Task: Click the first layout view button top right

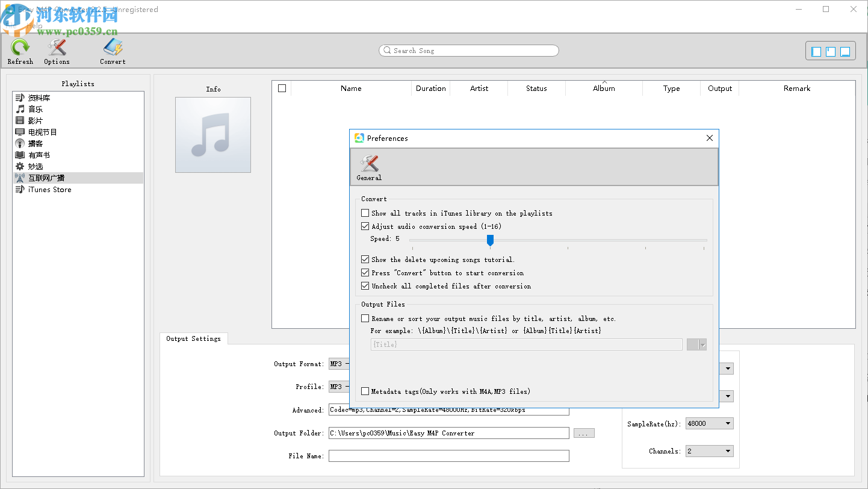Action: click(x=816, y=51)
